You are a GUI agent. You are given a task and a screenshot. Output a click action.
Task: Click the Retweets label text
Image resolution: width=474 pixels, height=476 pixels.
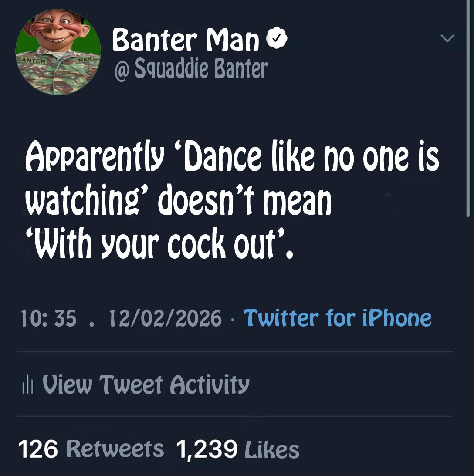[x=115, y=449]
